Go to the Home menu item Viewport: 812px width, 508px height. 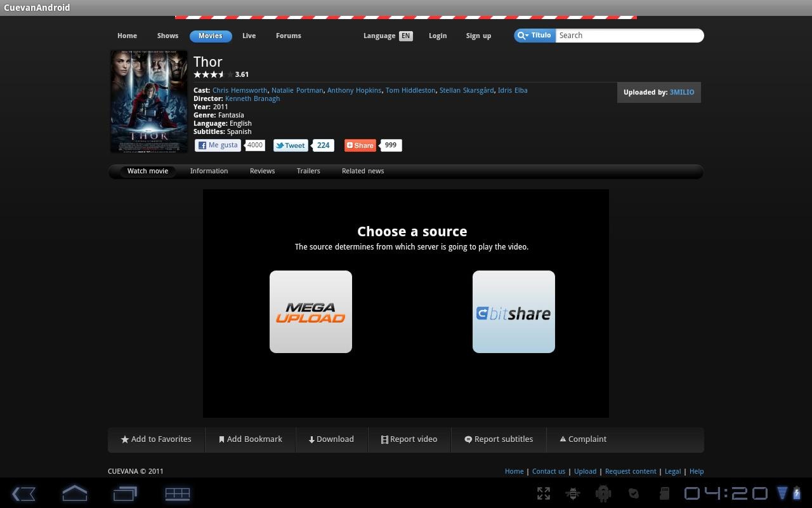[127, 36]
